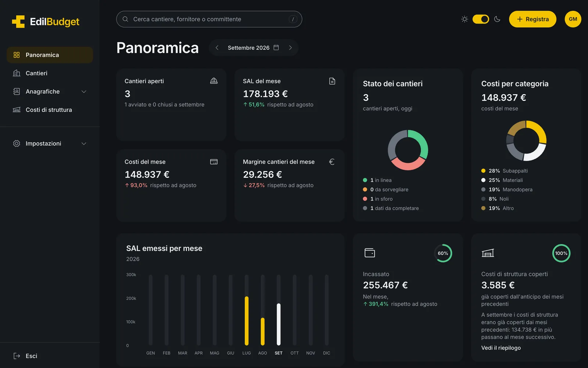588x368 pixels.
Task: Click the GM user avatar
Action: [573, 19]
